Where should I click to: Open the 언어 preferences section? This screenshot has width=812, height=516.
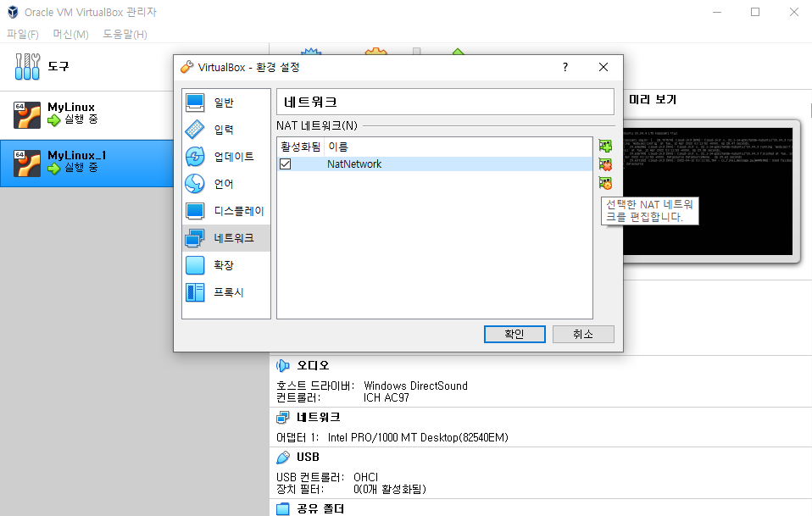[226, 184]
